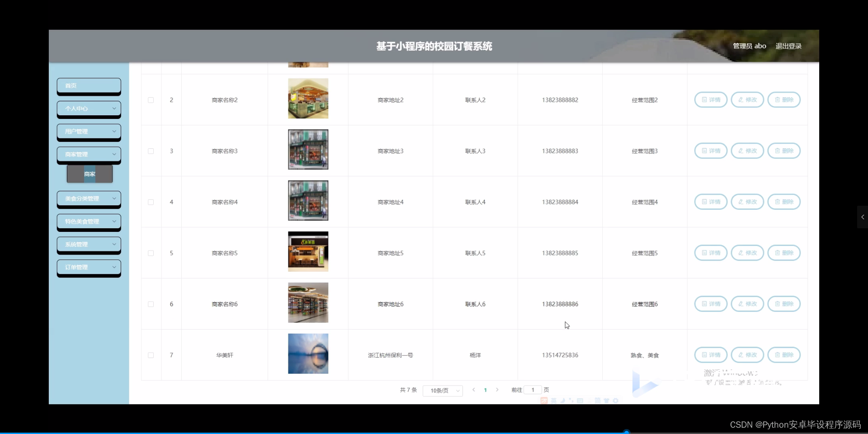Click the 删除 icon for 商家名称4

(x=783, y=202)
